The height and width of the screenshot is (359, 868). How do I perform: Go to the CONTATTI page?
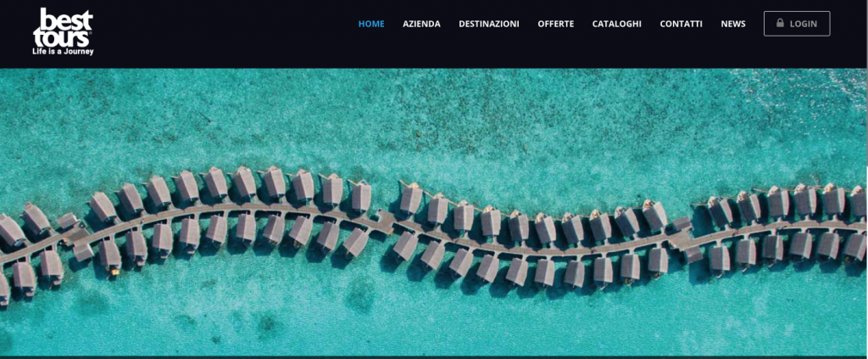(681, 24)
